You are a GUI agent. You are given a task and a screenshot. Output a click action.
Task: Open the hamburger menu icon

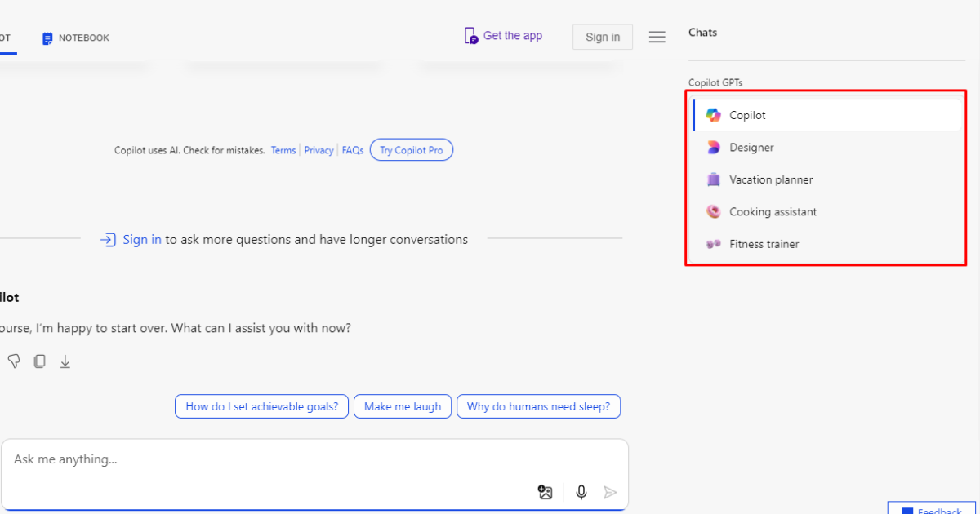[657, 37]
